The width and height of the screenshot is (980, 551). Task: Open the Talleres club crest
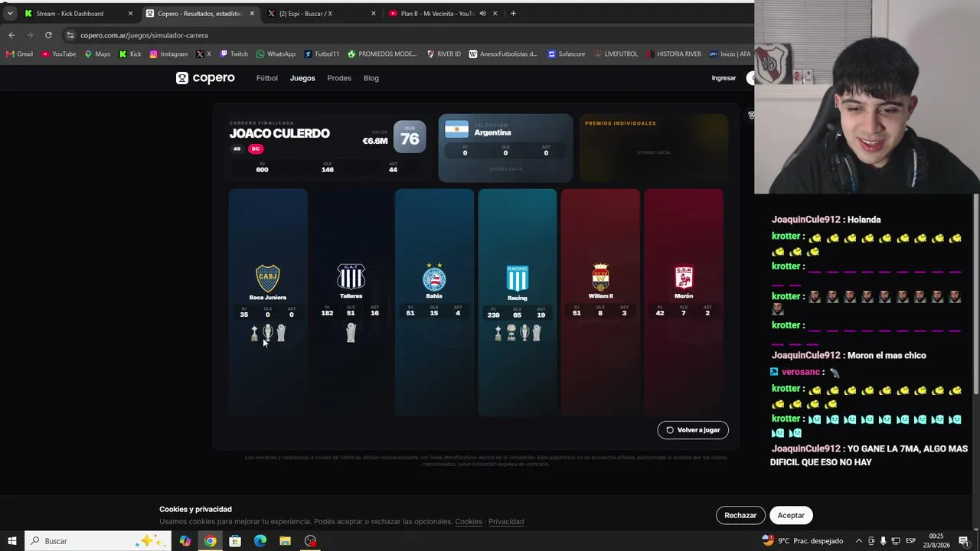(351, 276)
